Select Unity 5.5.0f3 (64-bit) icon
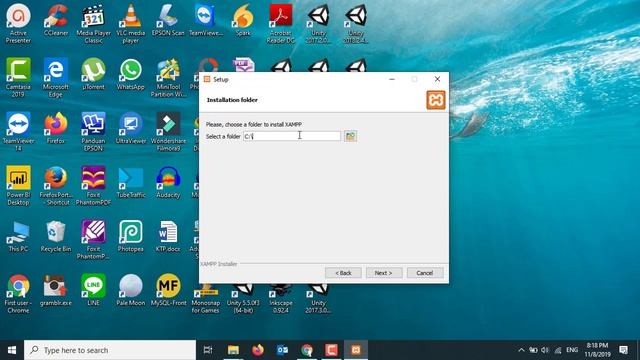Viewport: 640px width, 360px height. pyautogui.click(x=243, y=300)
